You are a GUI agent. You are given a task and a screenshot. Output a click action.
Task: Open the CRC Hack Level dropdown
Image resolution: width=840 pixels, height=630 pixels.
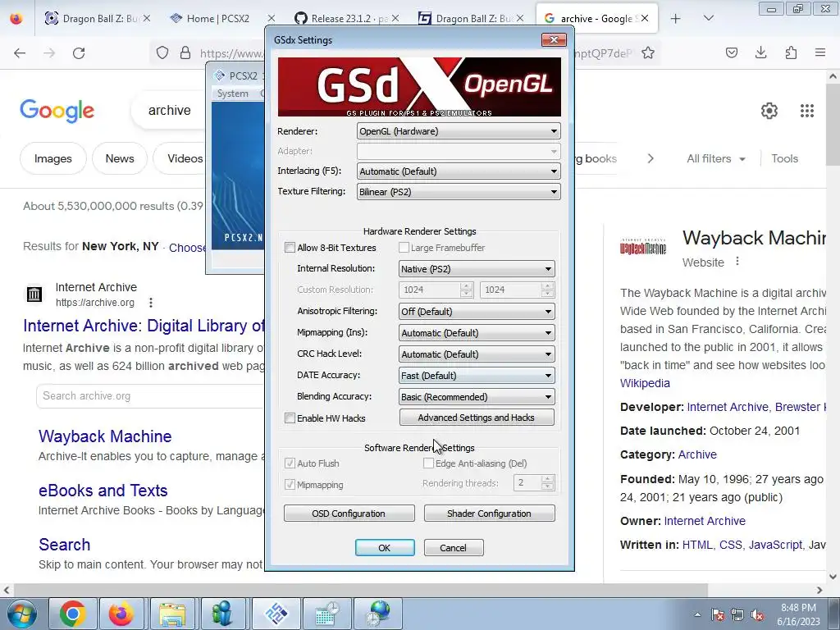(x=477, y=354)
